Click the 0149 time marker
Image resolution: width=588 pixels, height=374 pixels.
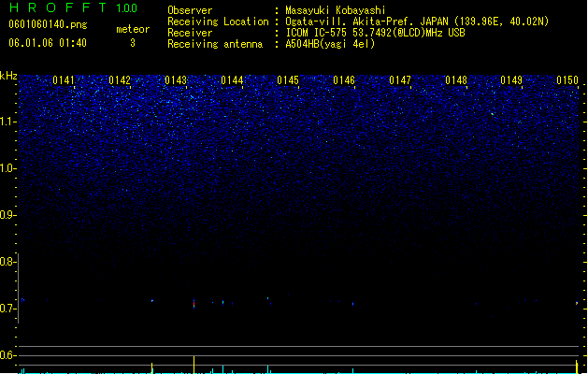[511, 80]
